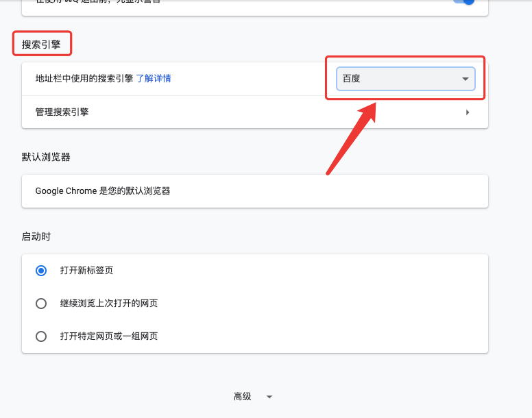
Task: Click the arrow beside 管理搜索引擎
Action: pyautogui.click(x=468, y=112)
